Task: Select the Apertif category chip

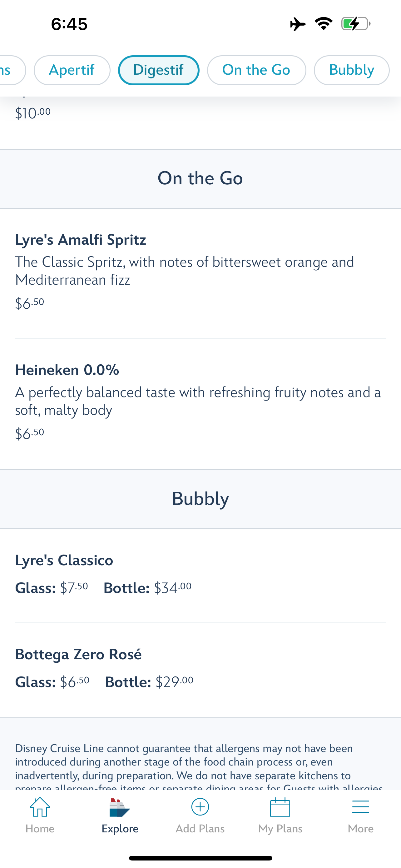Action: coord(72,70)
